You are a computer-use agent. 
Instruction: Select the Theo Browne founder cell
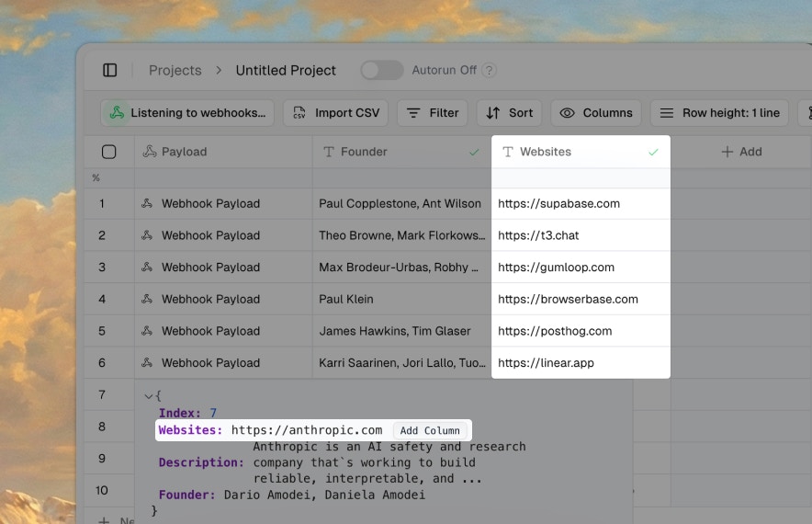[401, 235]
